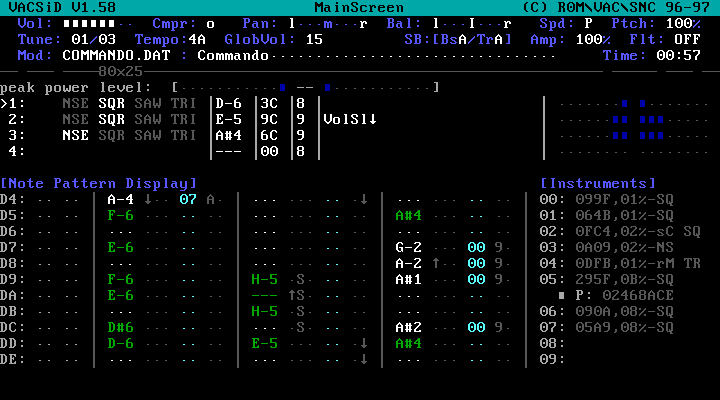The width and height of the screenshot is (720, 400).
Task: Select instrument 07: 05A9,08%-SQ
Action: 607,327
